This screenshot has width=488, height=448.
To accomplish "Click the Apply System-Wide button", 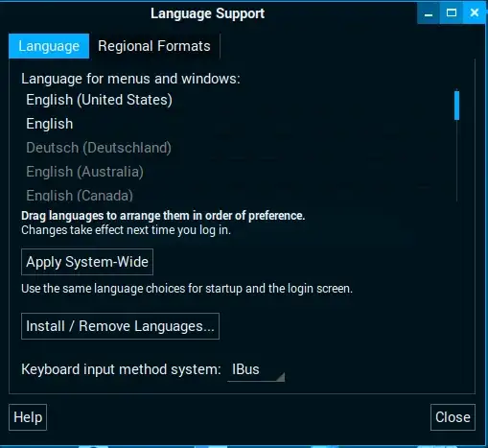I will (x=87, y=262).
